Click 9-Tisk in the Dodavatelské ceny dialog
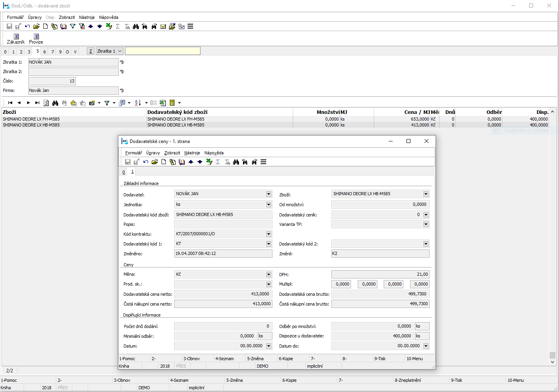559x392 pixels. pyautogui.click(x=380, y=359)
